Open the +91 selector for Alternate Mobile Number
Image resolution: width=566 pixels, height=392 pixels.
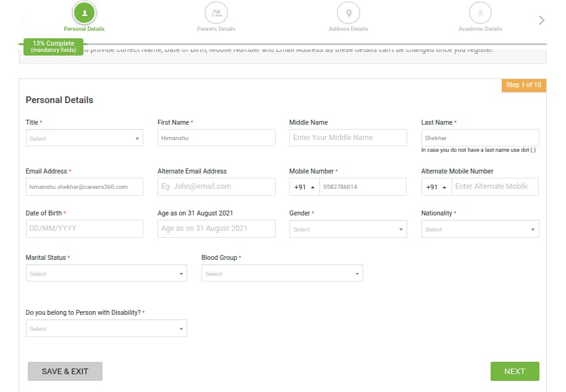(x=436, y=186)
